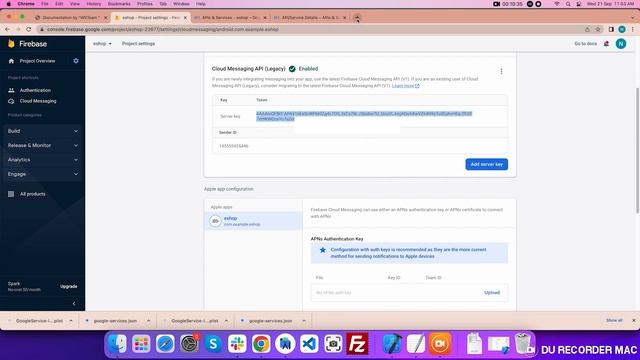Open Xcode from the dock
Viewport: 640px width, 360px height.
click(x=392, y=344)
